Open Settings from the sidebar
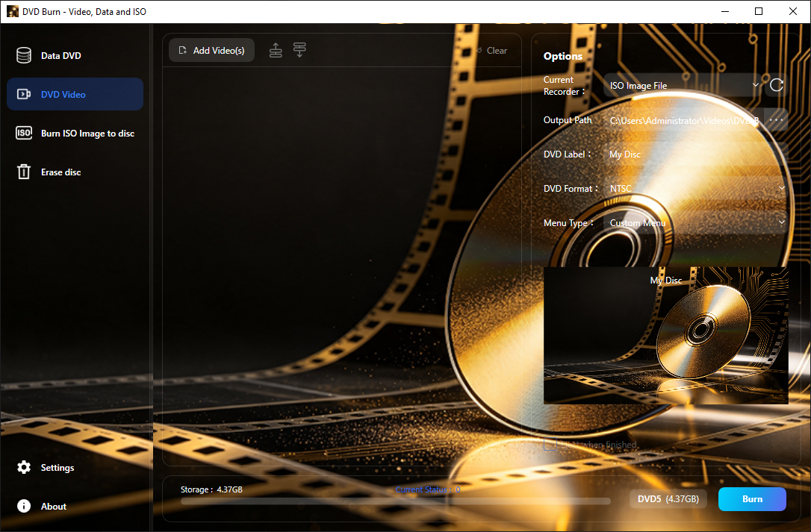 tap(75, 467)
